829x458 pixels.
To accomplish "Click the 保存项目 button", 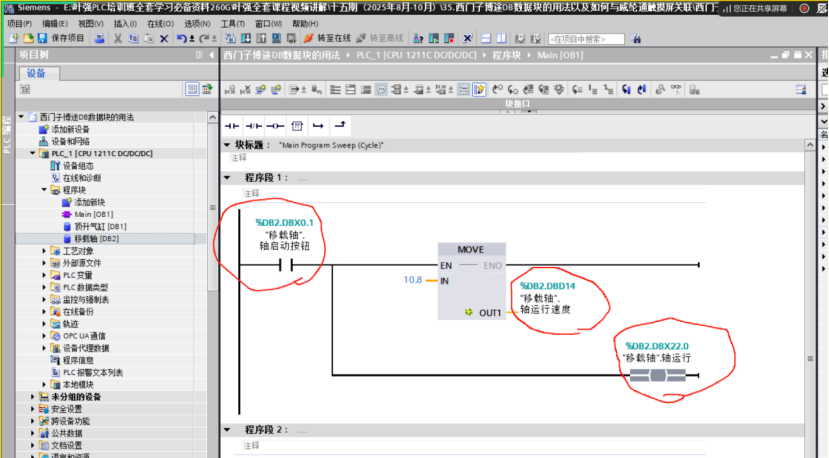I will tap(61, 39).
